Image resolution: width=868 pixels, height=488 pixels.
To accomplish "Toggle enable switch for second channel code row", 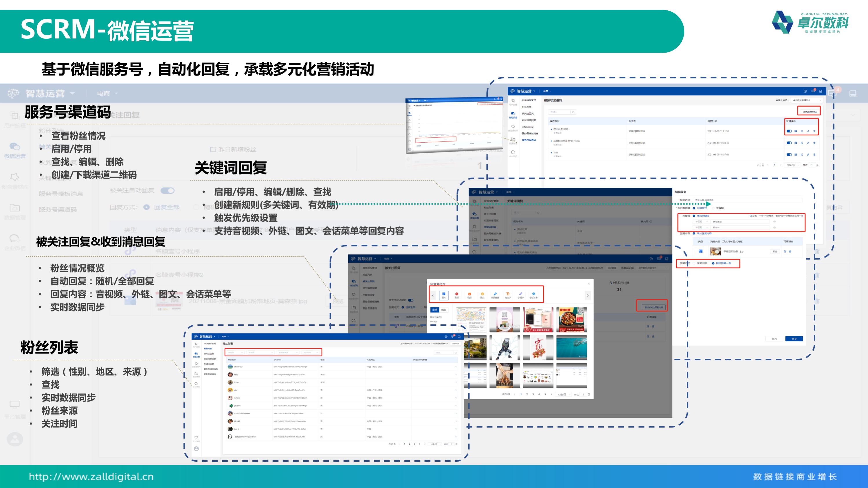I will tap(789, 143).
